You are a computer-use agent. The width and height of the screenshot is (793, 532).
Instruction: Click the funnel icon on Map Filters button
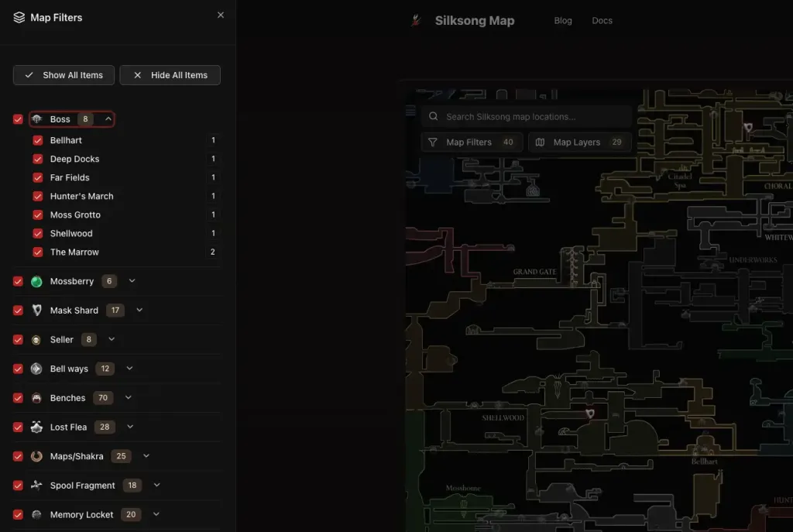coord(432,142)
